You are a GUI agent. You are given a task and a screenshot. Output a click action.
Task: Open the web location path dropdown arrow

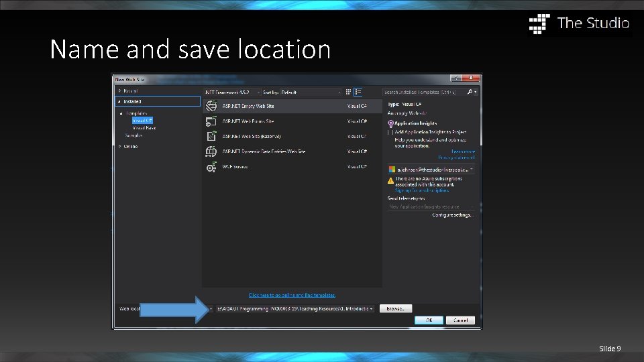coord(371,308)
